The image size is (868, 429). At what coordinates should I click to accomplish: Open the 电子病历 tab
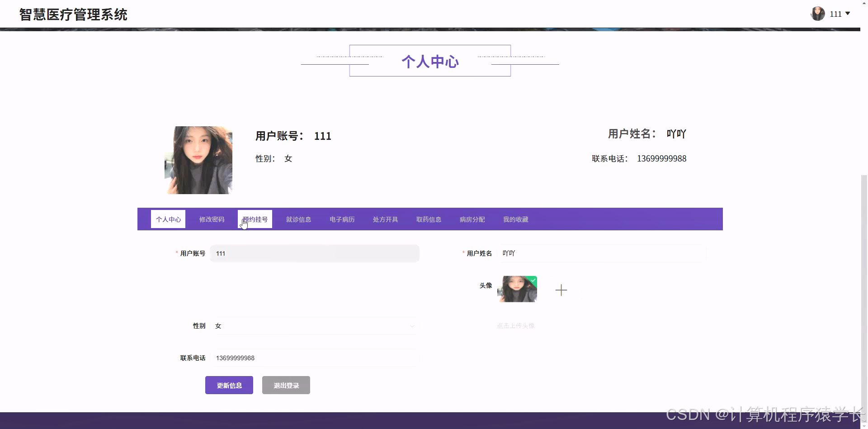(342, 219)
